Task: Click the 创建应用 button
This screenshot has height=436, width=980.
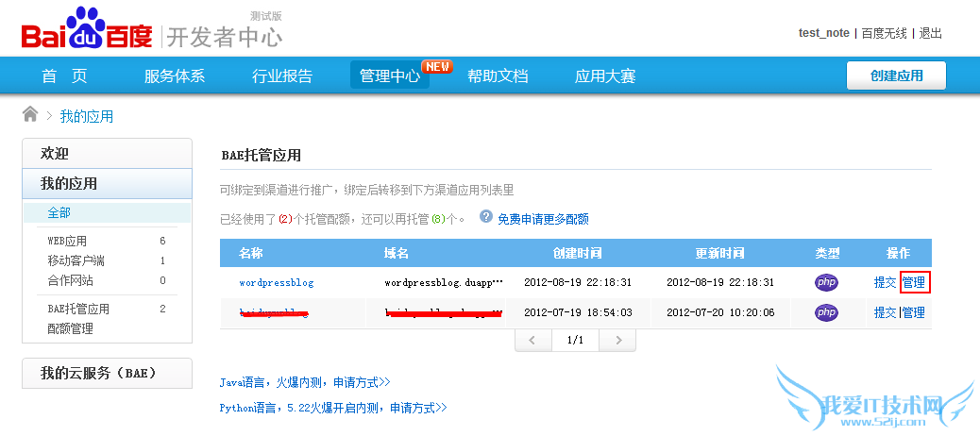Action: click(896, 75)
